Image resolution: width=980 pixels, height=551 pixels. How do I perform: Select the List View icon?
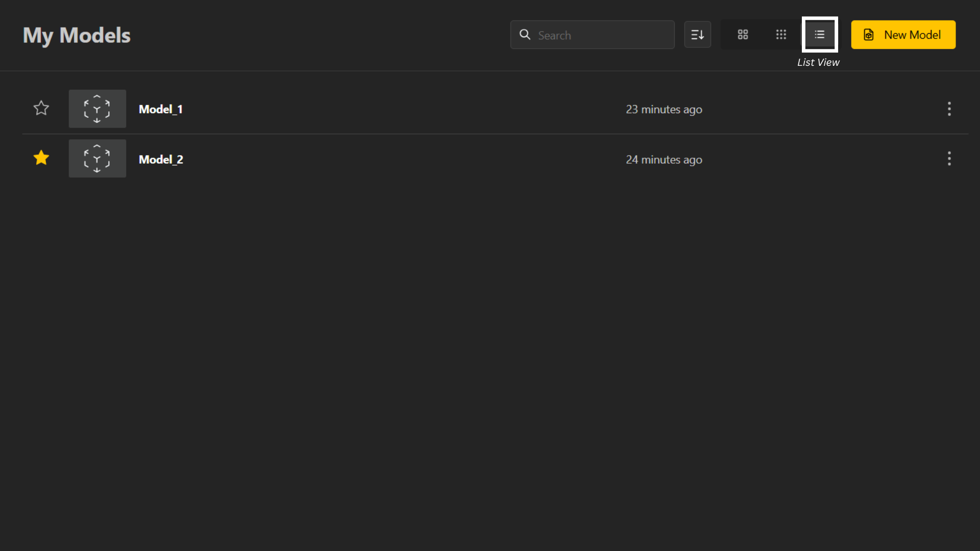(820, 35)
